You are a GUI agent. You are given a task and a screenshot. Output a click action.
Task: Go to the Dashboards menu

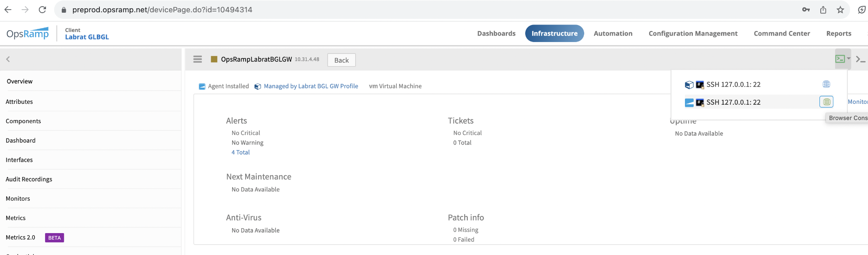click(496, 33)
